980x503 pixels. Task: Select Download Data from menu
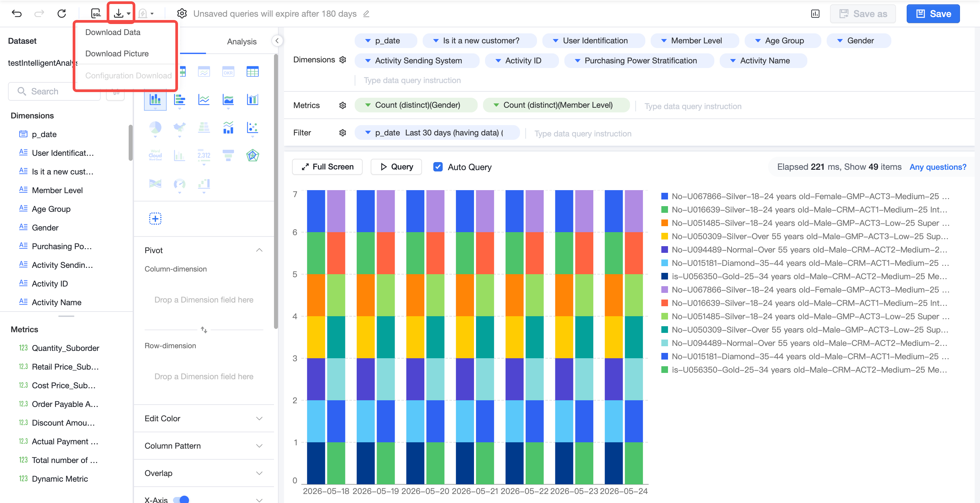point(113,32)
